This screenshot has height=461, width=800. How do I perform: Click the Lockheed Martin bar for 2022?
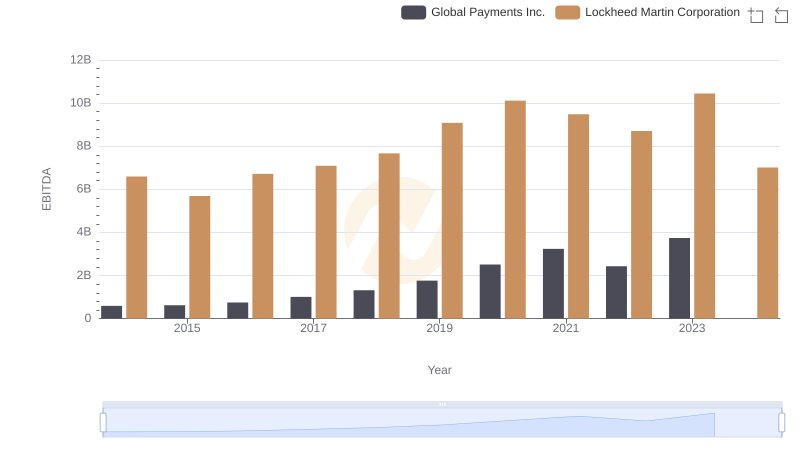(641, 225)
